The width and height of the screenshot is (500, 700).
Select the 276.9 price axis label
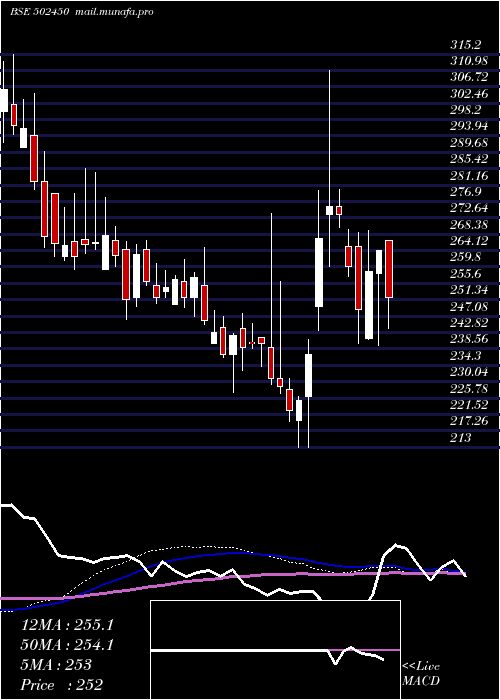465,192
